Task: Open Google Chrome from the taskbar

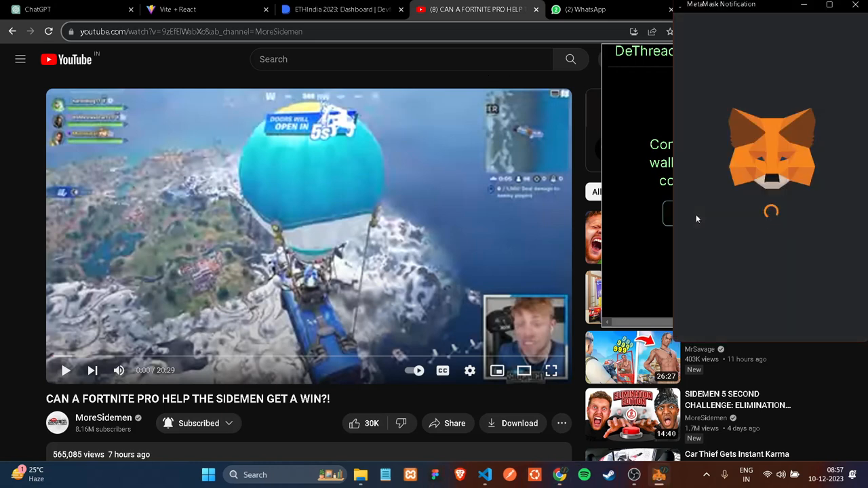Action: point(559,474)
